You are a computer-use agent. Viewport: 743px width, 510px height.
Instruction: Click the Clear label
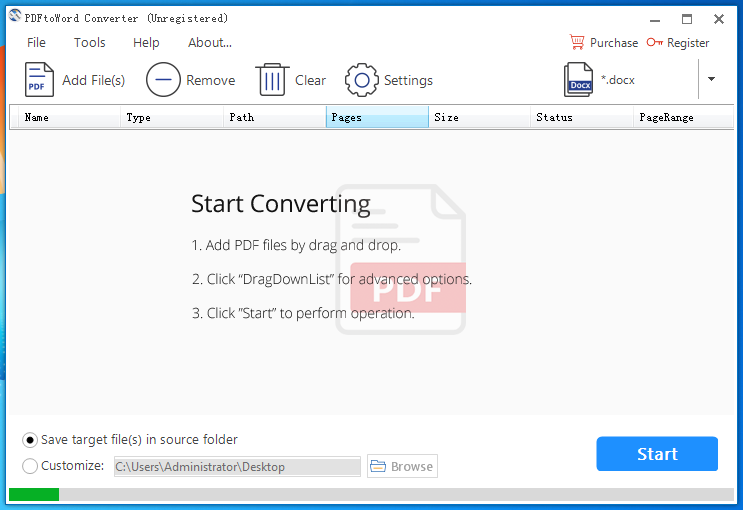[x=310, y=80]
